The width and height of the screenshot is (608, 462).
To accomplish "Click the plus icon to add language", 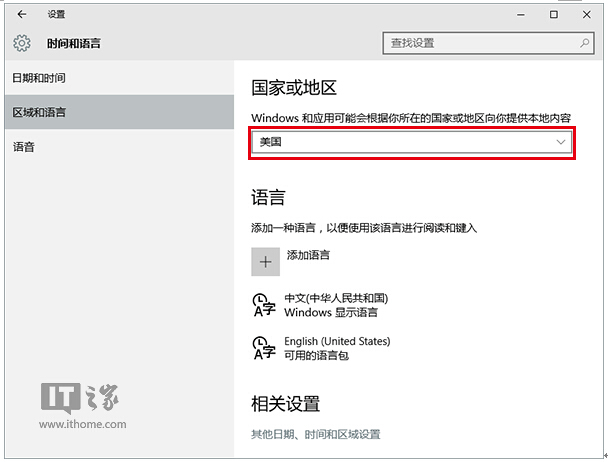I will pyautogui.click(x=265, y=260).
